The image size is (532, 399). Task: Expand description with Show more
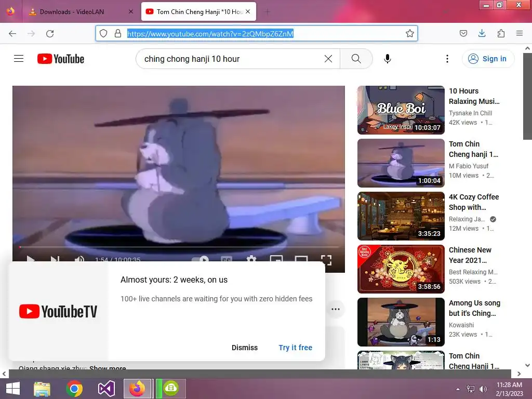pyautogui.click(x=108, y=367)
